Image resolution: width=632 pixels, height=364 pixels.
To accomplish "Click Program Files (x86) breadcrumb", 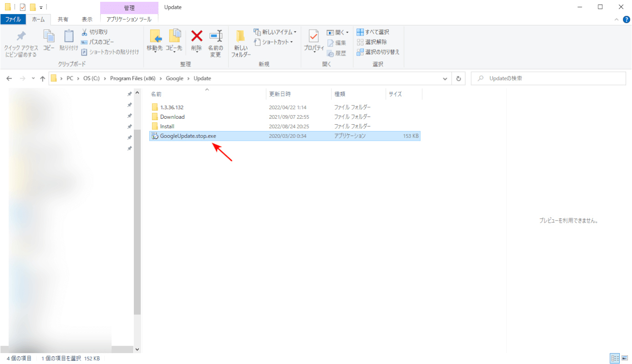I will [x=133, y=78].
